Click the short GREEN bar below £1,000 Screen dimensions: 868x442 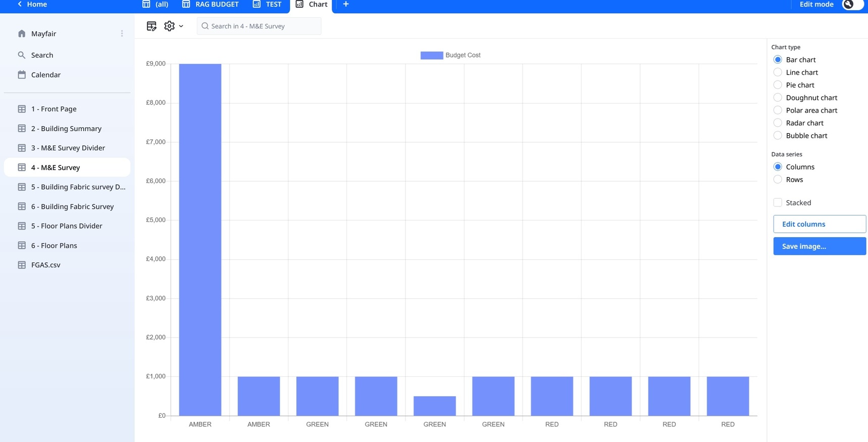click(x=435, y=406)
